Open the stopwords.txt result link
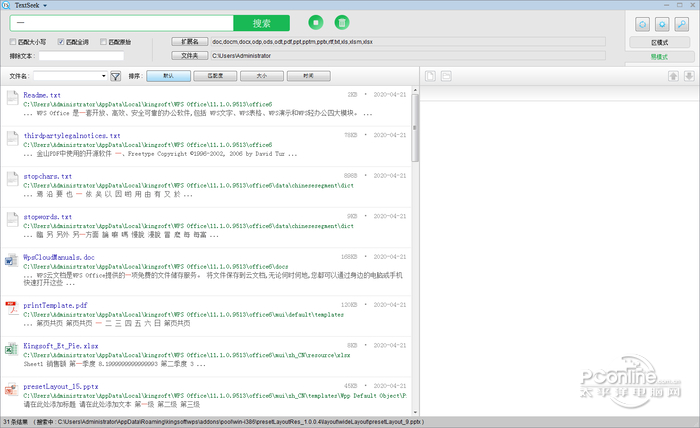 47,217
